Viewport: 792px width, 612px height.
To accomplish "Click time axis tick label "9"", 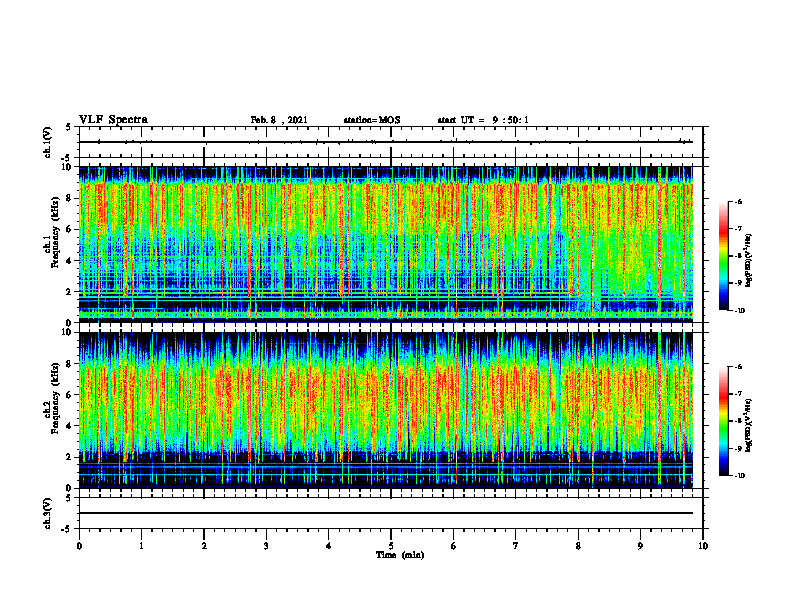I will 640,546.
